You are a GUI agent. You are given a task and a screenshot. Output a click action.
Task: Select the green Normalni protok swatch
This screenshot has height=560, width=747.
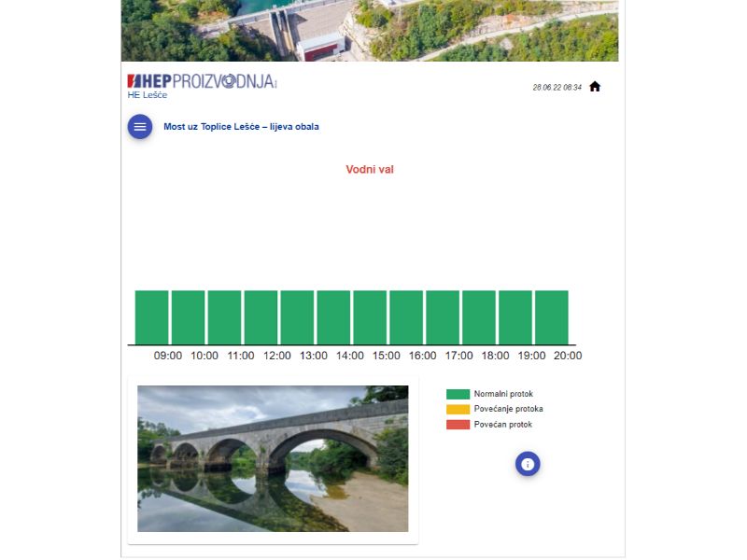click(458, 394)
